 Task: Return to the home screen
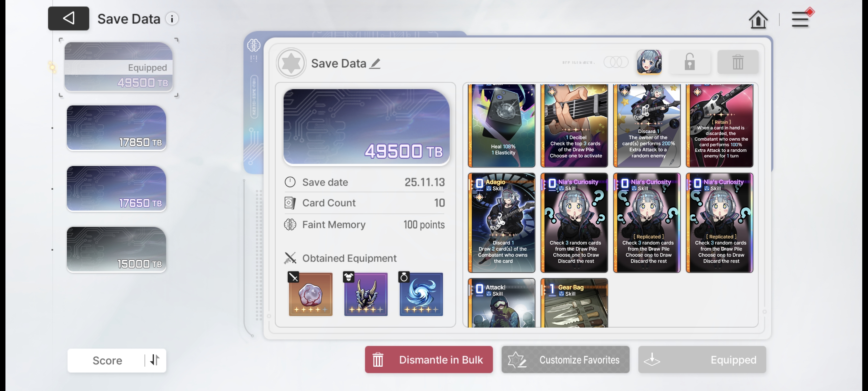(x=758, y=19)
